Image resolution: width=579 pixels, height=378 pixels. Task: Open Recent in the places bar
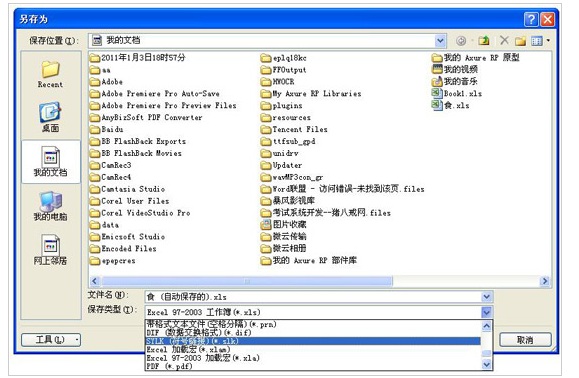[x=50, y=74]
